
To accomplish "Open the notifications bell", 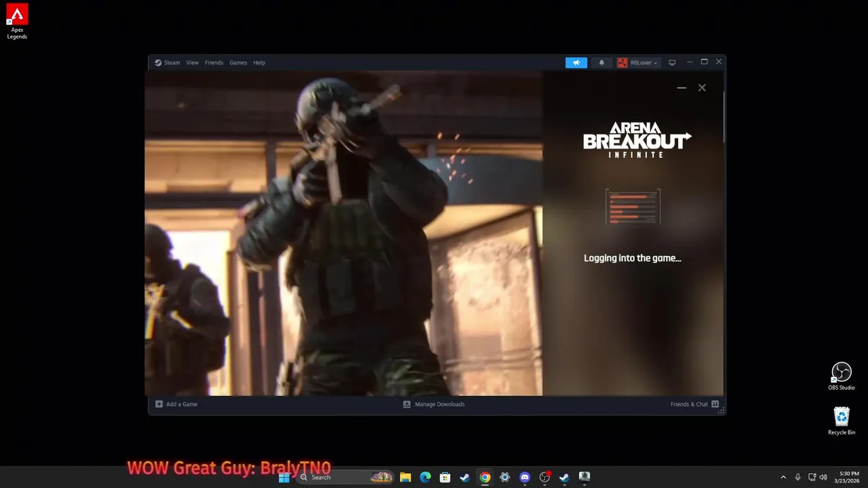I will [x=601, y=62].
